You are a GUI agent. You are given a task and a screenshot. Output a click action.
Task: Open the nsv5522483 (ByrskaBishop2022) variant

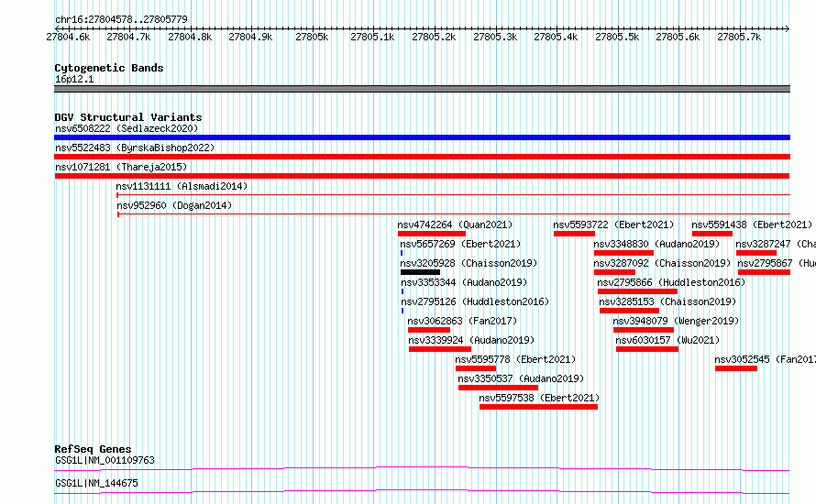(x=134, y=148)
